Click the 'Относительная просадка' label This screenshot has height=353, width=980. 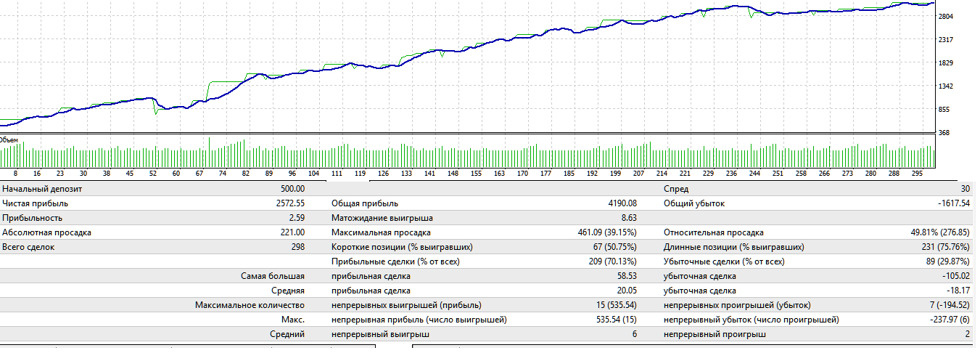click(714, 232)
